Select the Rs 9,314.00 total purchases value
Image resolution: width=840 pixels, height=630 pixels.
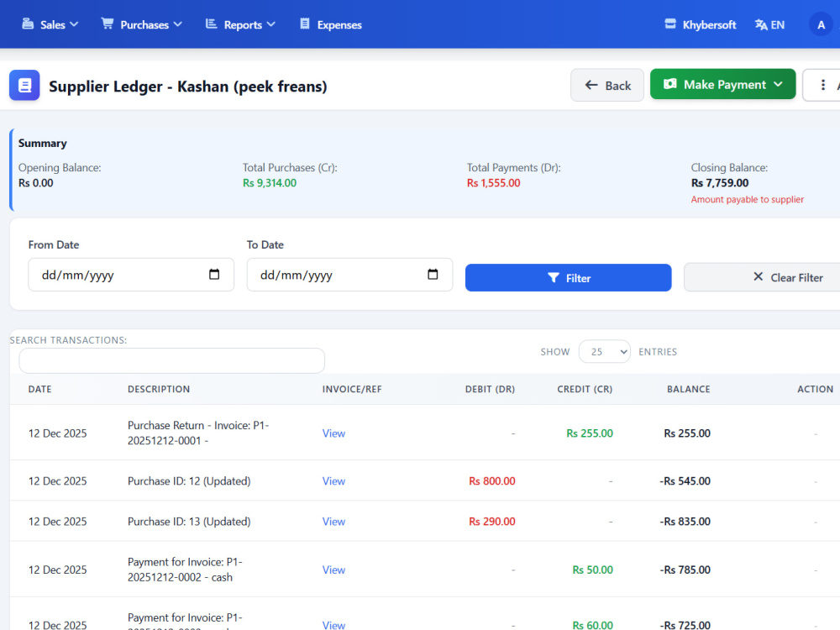(270, 182)
